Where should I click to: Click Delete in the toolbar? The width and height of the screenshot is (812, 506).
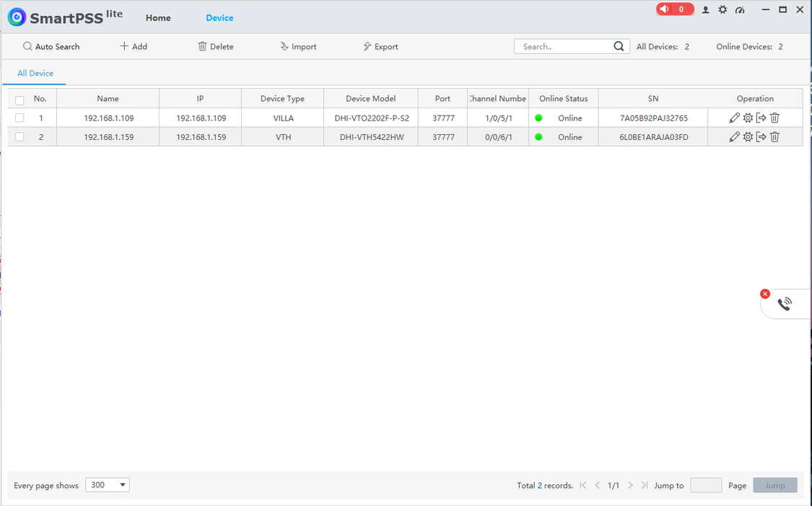pyautogui.click(x=215, y=47)
